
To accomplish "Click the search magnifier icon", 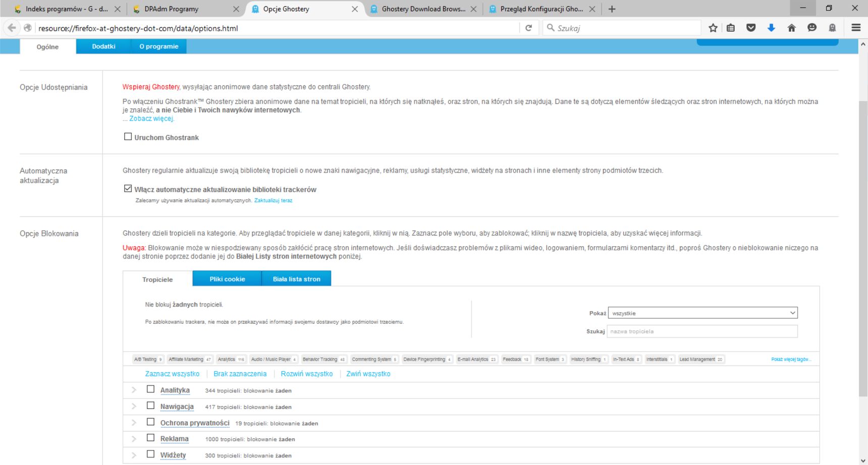I will [x=551, y=28].
